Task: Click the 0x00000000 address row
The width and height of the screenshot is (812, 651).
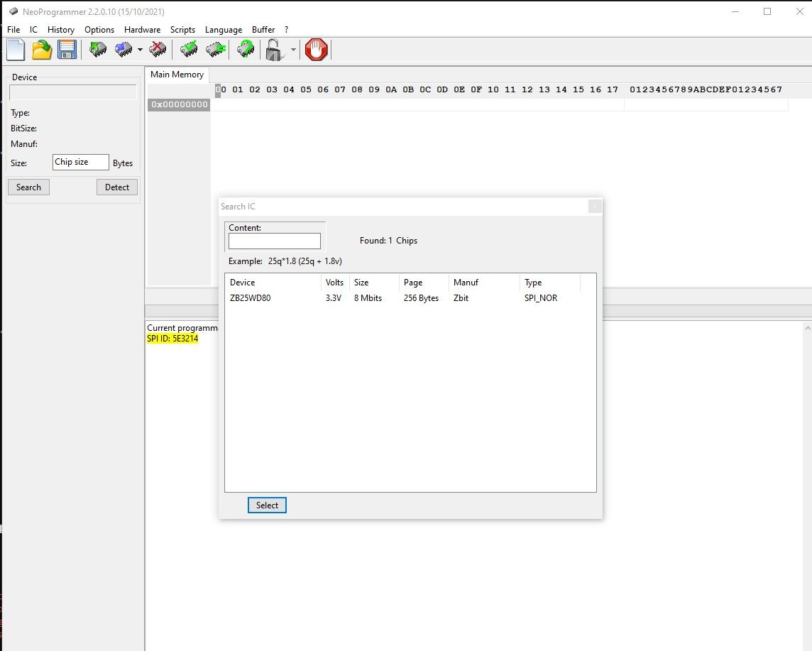Action: [179, 104]
